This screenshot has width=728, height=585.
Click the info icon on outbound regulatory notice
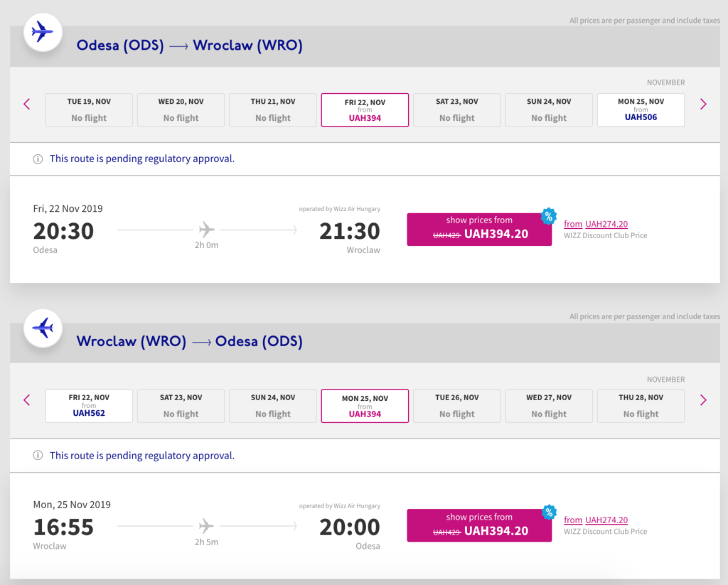(38, 159)
